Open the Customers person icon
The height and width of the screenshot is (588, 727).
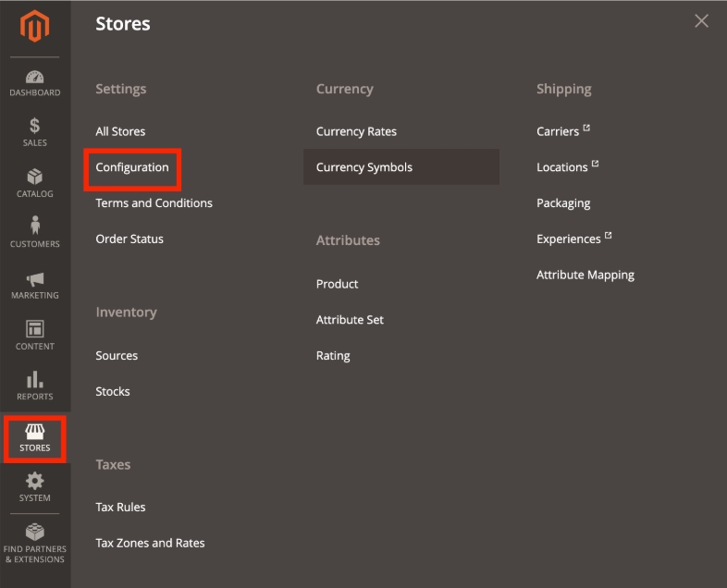(x=35, y=227)
